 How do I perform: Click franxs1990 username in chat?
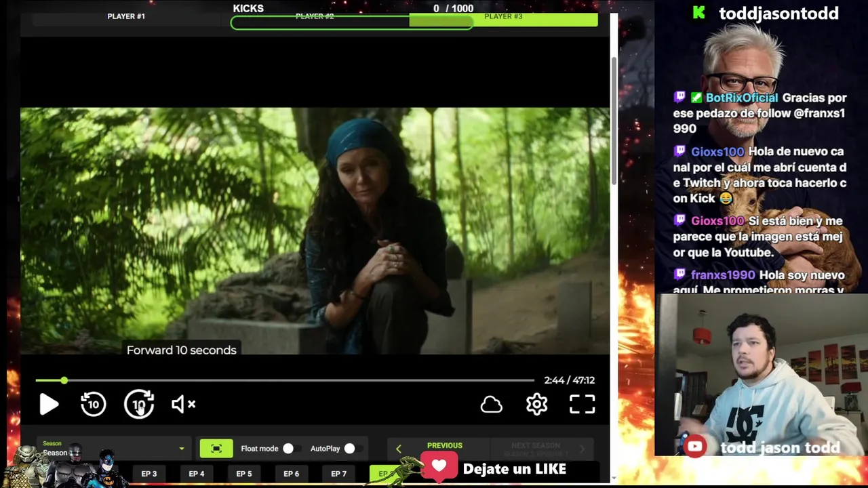pos(723,275)
